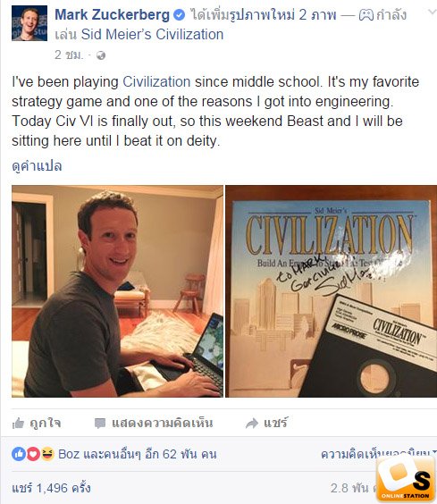Viewport: 437px width, 504px height.
Task: Click the share arrow button
Action: pos(266,423)
